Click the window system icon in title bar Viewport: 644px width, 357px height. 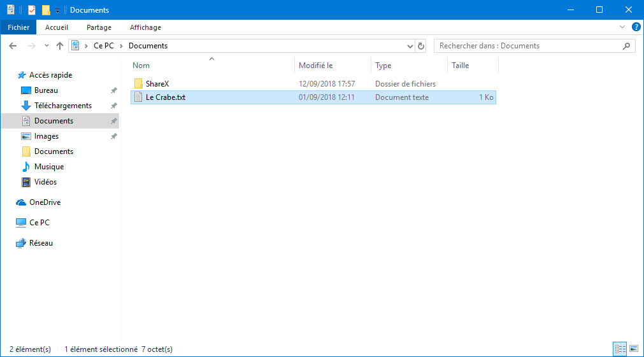click(x=11, y=10)
